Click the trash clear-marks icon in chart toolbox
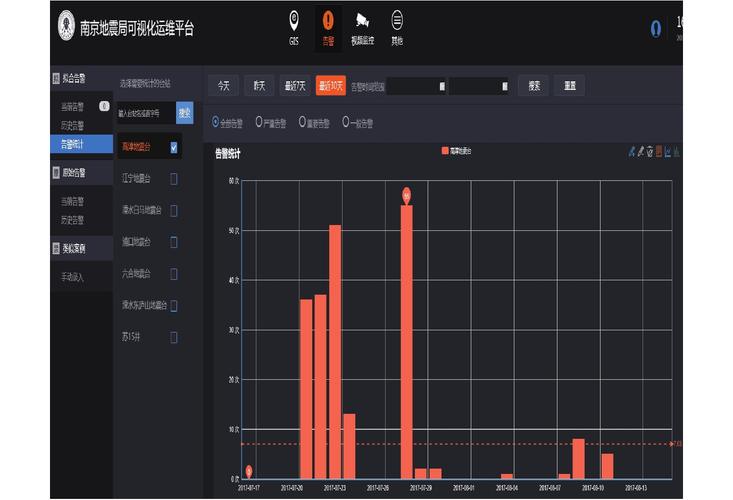733x500 pixels. [x=650, y=152]
